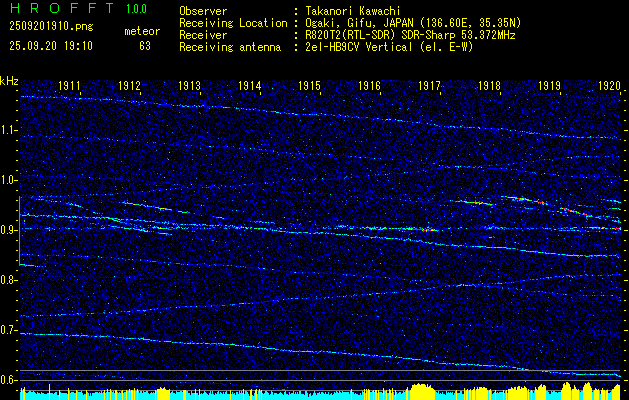Image resolution: width=629 pixels, height=400 pixels.
Task: Select the 1915 time marker
Action: pos(309,87)
